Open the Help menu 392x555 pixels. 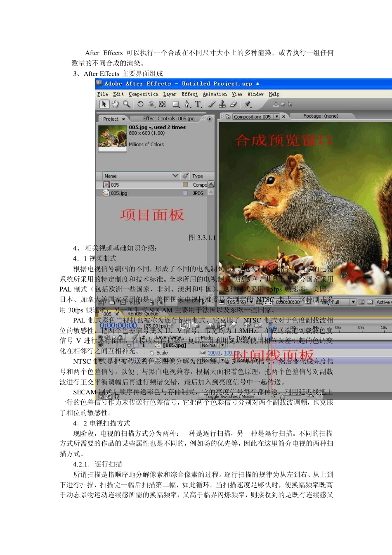(x=274, y=94)
